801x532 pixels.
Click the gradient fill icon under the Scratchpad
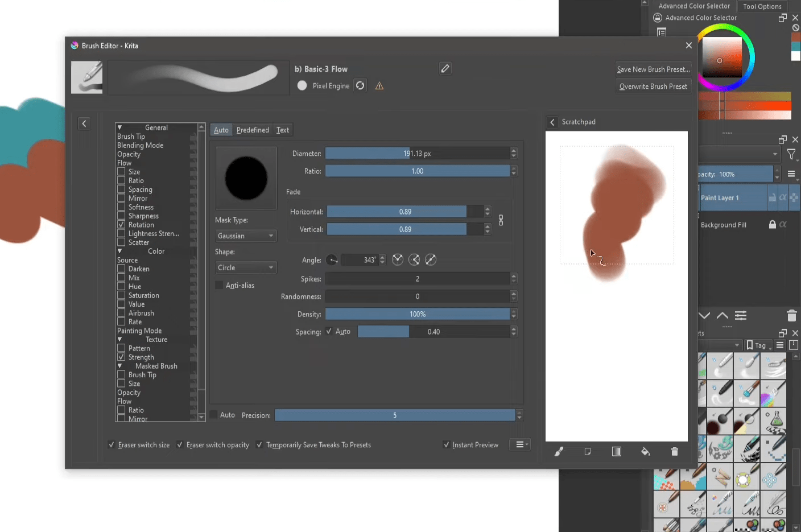(x=617, y=451)
